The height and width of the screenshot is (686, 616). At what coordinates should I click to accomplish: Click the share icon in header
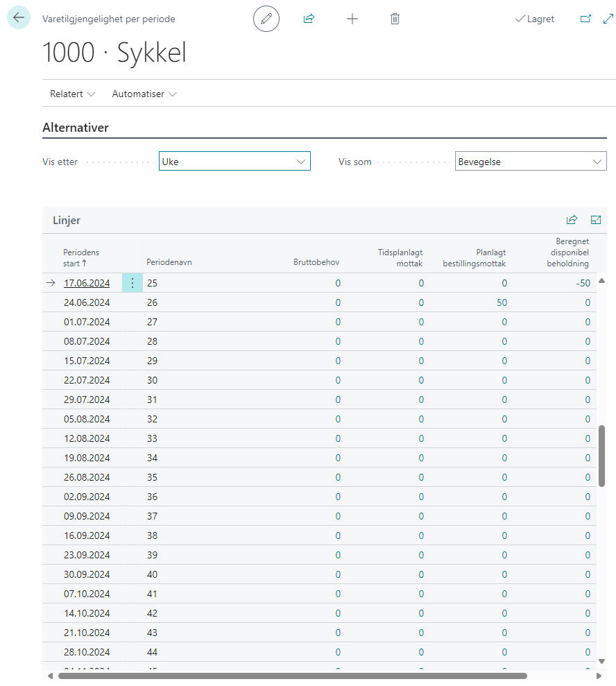309,19
